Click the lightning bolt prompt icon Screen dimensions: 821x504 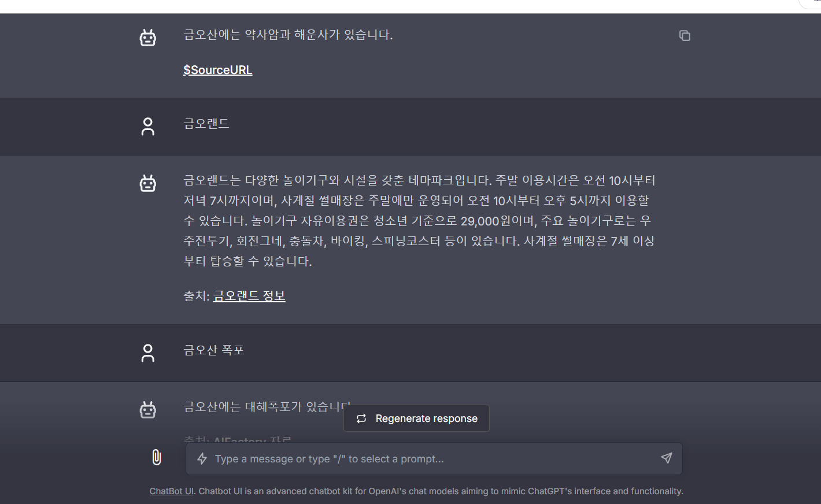coord(202,459)
